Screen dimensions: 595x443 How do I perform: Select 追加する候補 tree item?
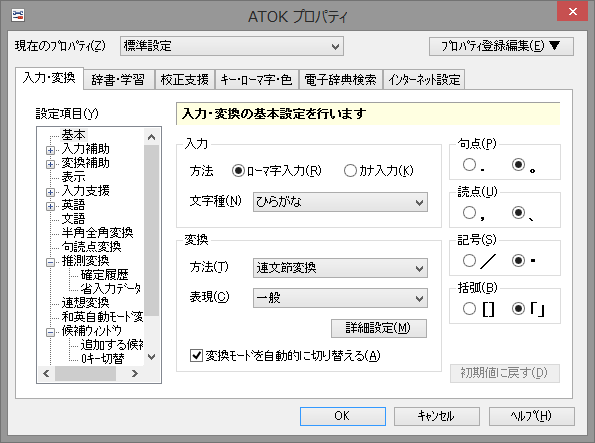click(112, 345)
